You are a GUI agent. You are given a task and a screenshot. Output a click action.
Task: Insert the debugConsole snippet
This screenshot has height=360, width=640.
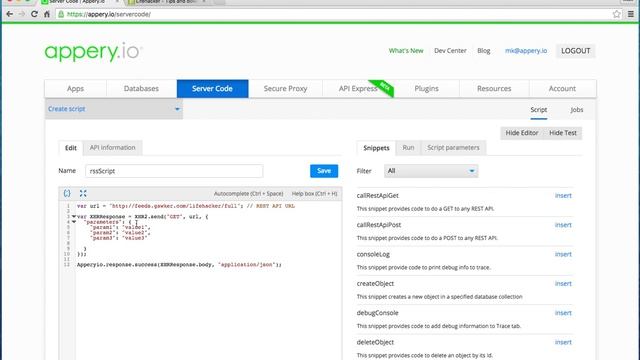pos(563,313)
